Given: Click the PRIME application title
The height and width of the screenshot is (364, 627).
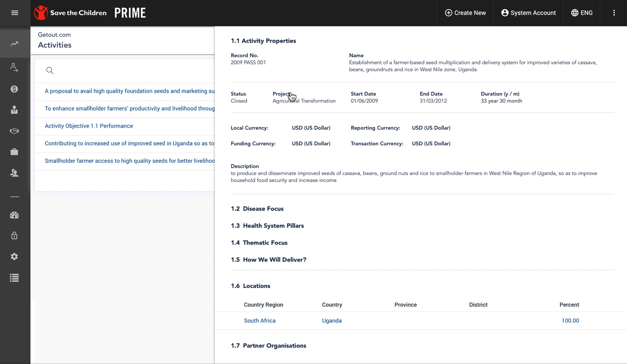Looking at the screenshot, I should tap(130, 13).
